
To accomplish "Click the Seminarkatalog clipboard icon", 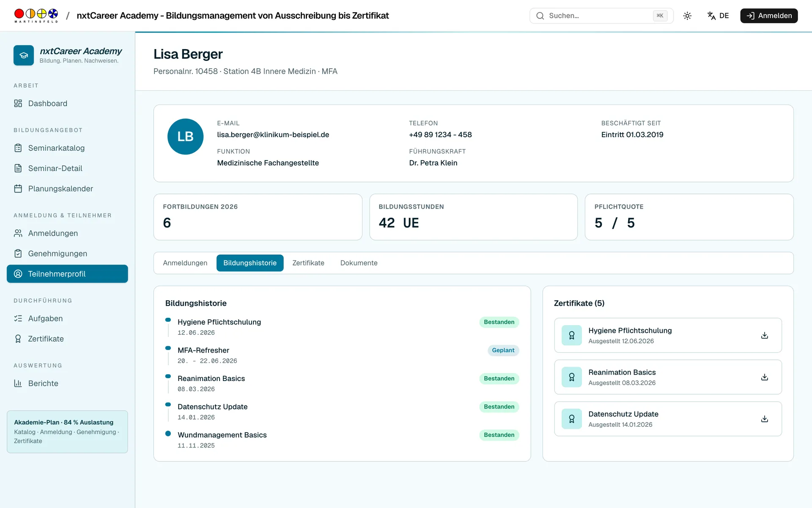I will (18, 148).
